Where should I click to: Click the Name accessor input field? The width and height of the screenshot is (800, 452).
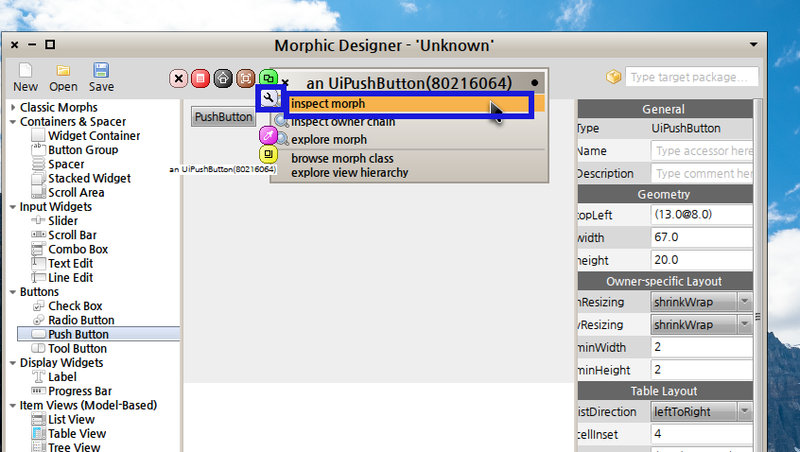(x=702, y=151)
